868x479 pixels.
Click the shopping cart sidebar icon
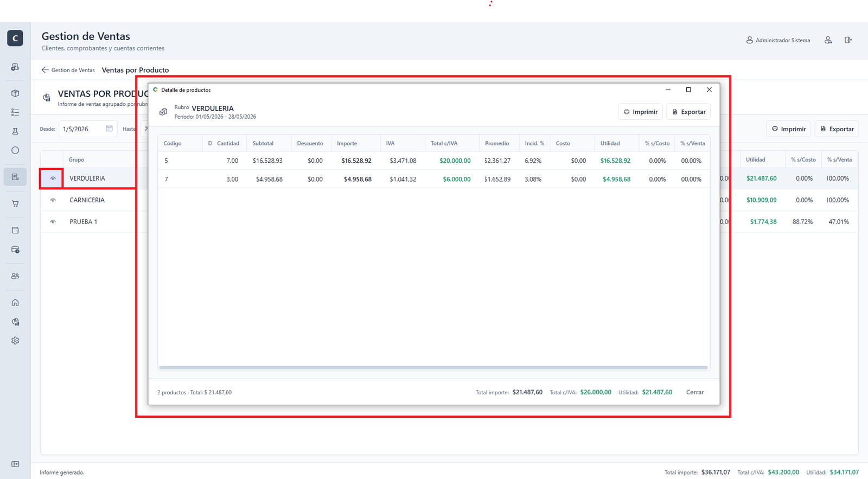pyautogui.click(x=15, y=204)
